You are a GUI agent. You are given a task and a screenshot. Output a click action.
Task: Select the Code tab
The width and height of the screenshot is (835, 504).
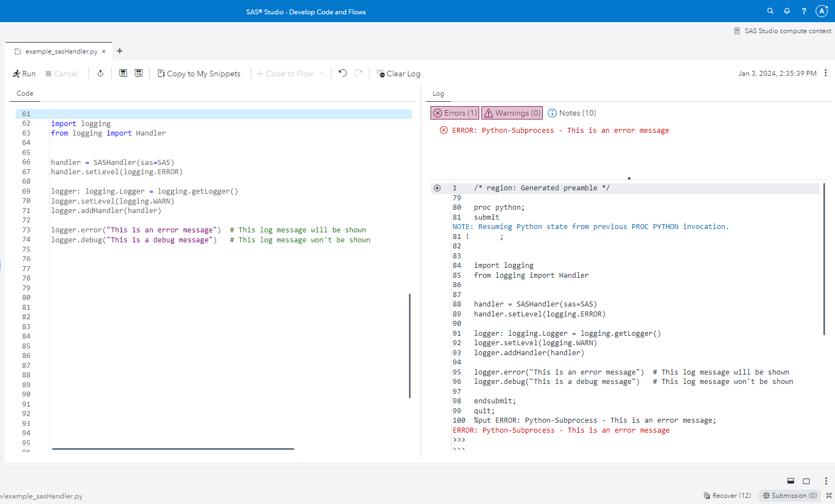(x=25, y=93)
